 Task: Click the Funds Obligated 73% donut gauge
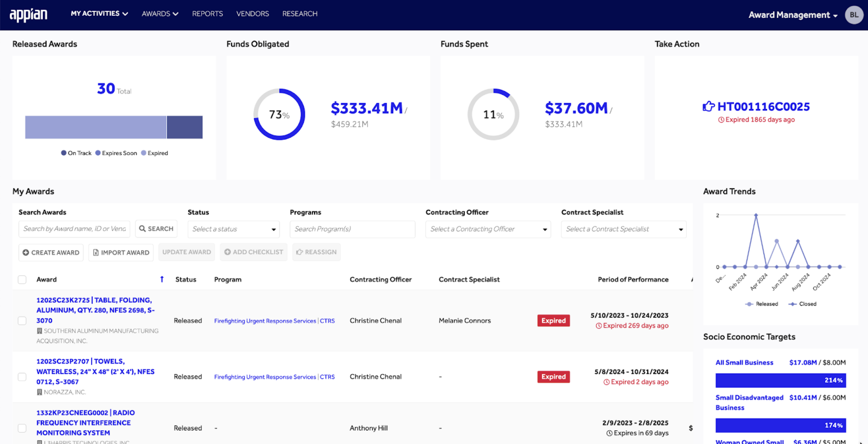coord(279,114)
